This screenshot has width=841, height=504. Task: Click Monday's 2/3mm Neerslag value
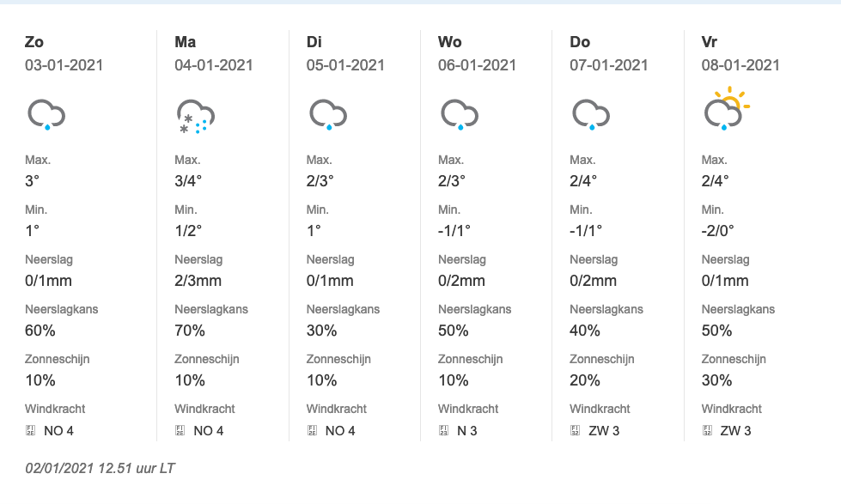[x=198, y=281]
